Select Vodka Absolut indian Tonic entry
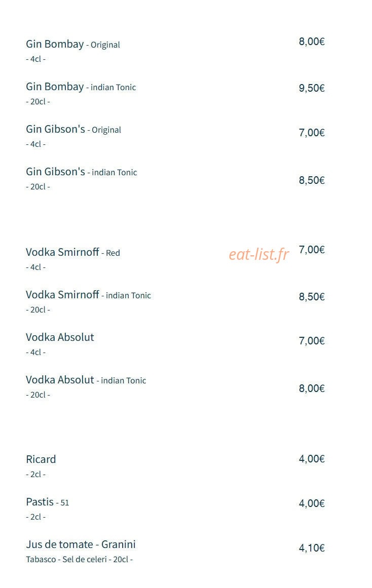The height and width of the screenshot is (588, 372). [x=86, y=380]
